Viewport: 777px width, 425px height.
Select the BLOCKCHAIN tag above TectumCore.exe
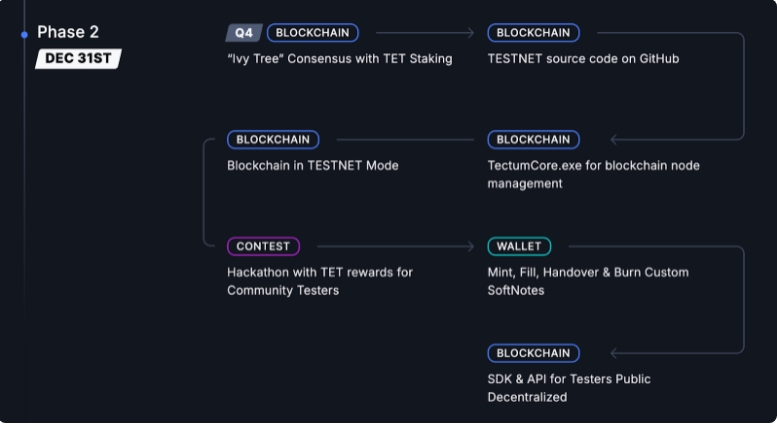[x=533, y=140]
